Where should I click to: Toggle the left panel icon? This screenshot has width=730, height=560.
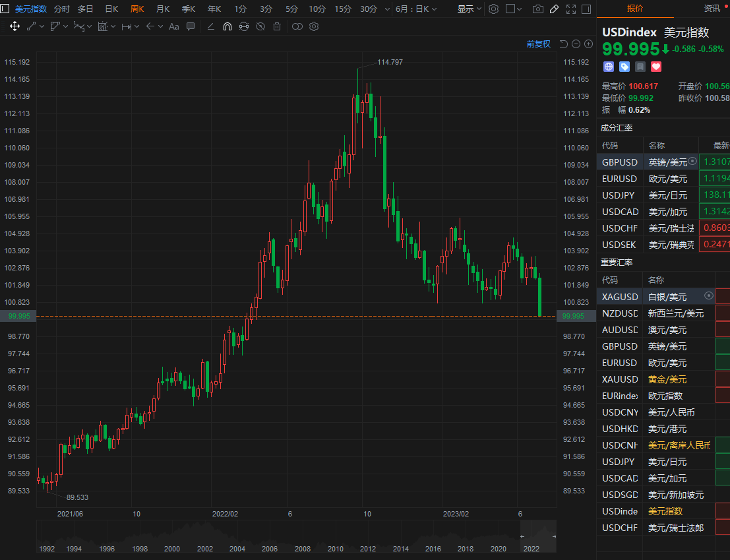point(5,9)
